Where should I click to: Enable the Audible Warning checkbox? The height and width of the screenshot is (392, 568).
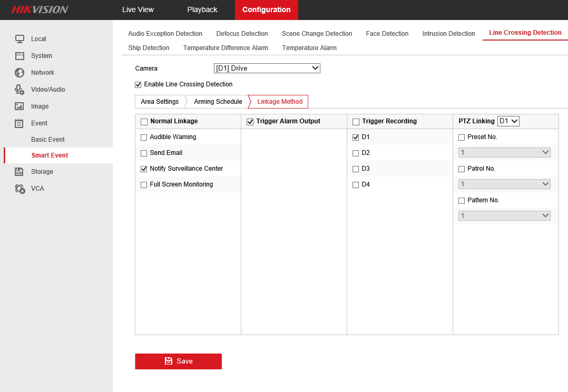click(x=144, y=138)
